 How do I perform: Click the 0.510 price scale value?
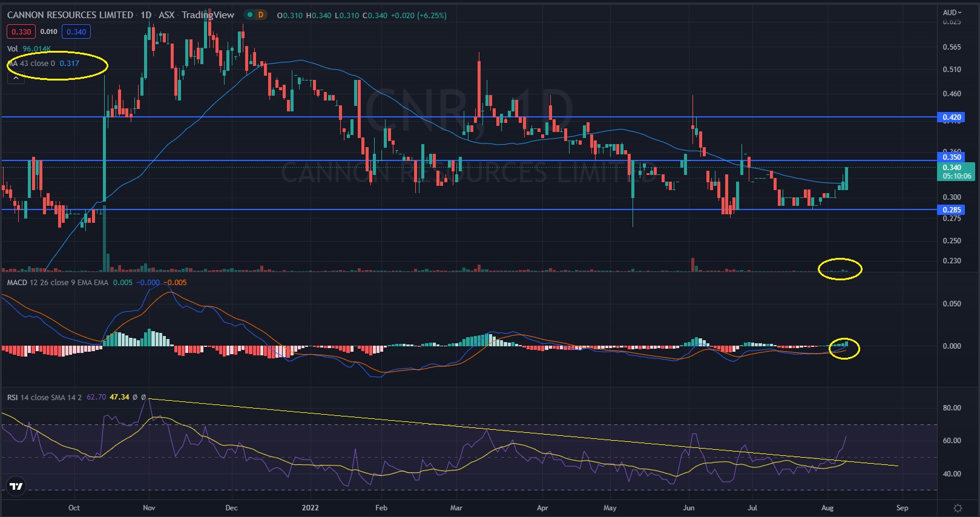click(x=952, y=69)
